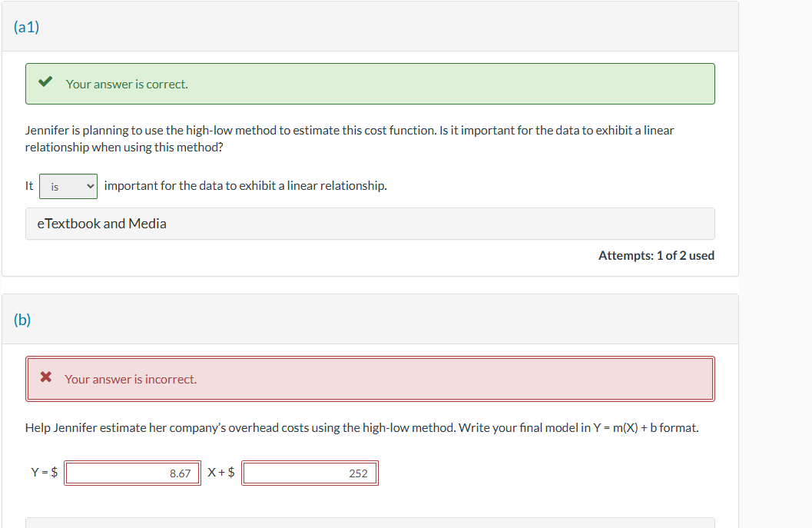Click the dropdown arrow on the is selector

coord(89,186)
